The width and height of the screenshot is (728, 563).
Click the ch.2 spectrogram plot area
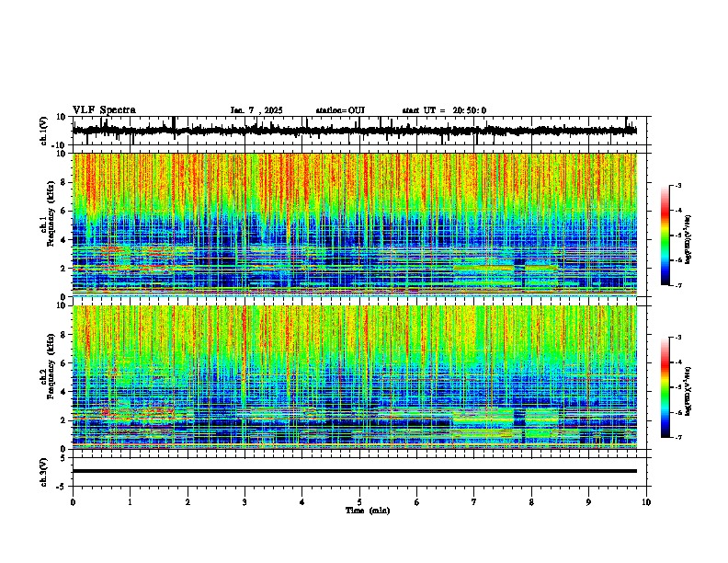tap(355, 377)
